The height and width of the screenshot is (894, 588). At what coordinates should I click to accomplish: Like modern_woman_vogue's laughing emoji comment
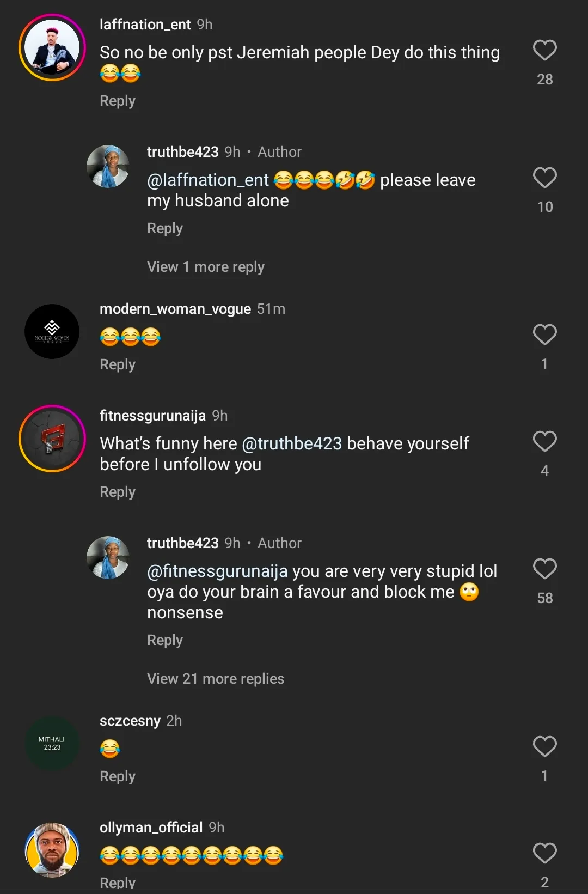[x=544, y=335]
